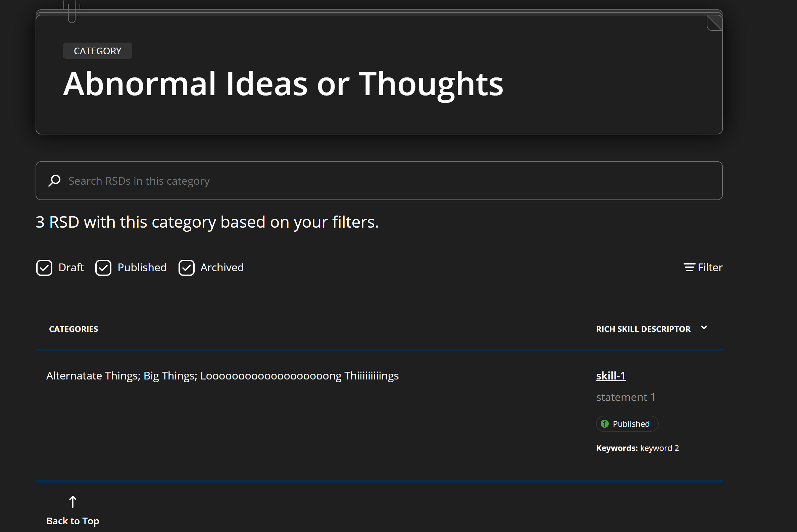Click the magnifying glass search icon
The width and height of the screenshot is (797, 532).
pos(54,180)
